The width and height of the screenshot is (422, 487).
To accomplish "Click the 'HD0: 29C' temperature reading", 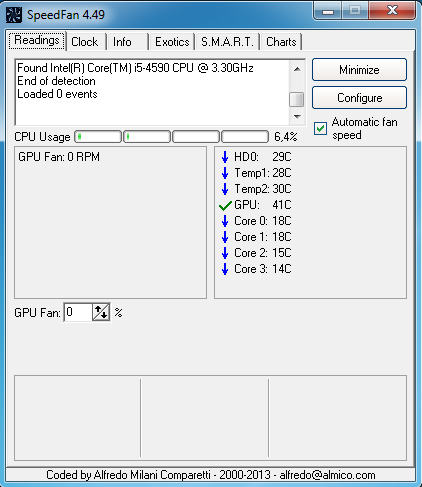I will tap(263, 157).
